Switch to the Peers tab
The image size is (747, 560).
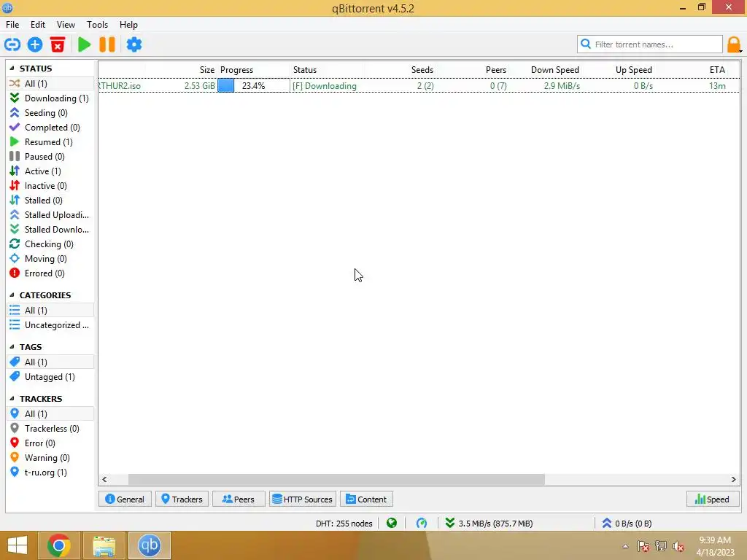pos(239,499)
